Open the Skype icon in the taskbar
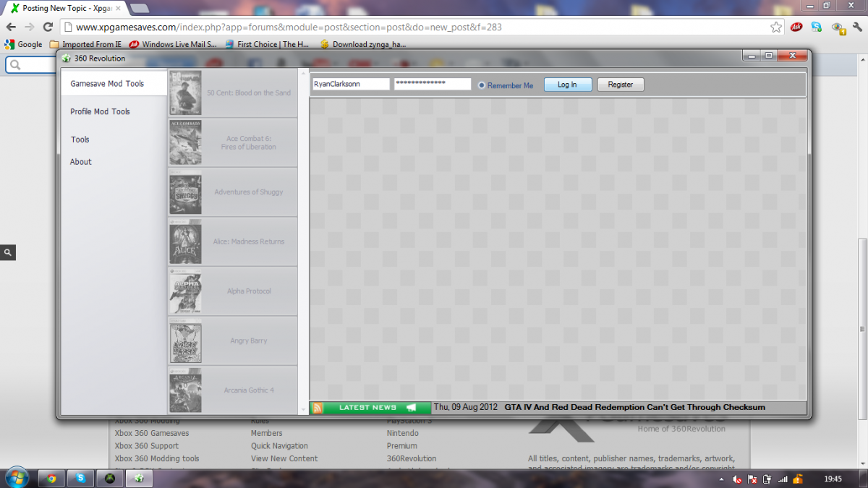Viewport: 868px width, 488px height. [x=80, y=479]
